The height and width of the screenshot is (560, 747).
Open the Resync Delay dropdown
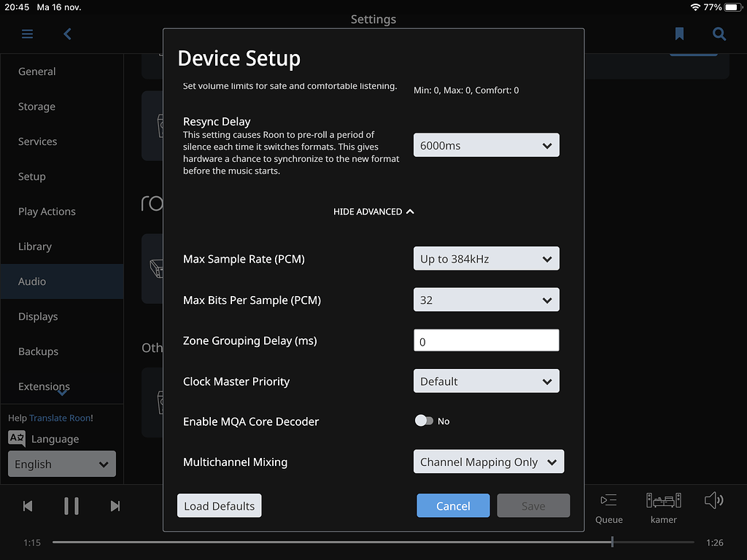(x=486, y=145)
